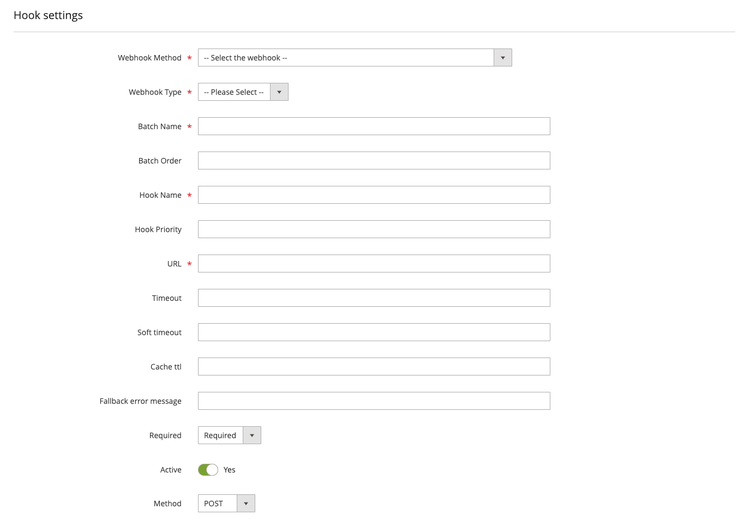Open the Required dropdown
750x527 pixels.
coord(230,435)
